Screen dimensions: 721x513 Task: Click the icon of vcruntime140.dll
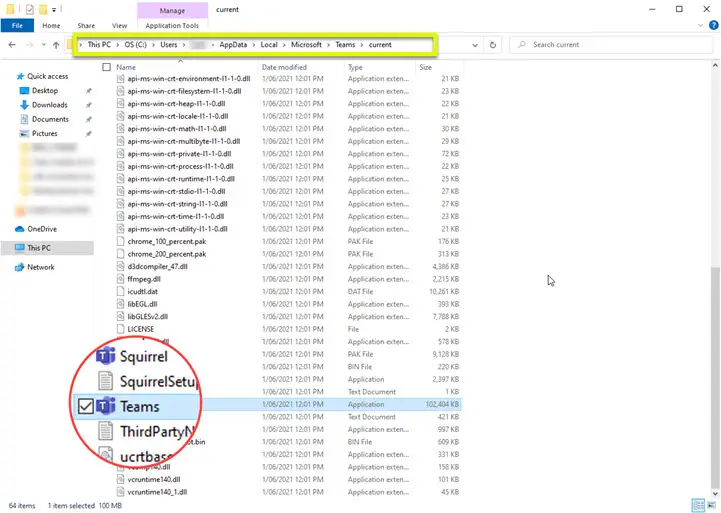(x=120, y=479)
